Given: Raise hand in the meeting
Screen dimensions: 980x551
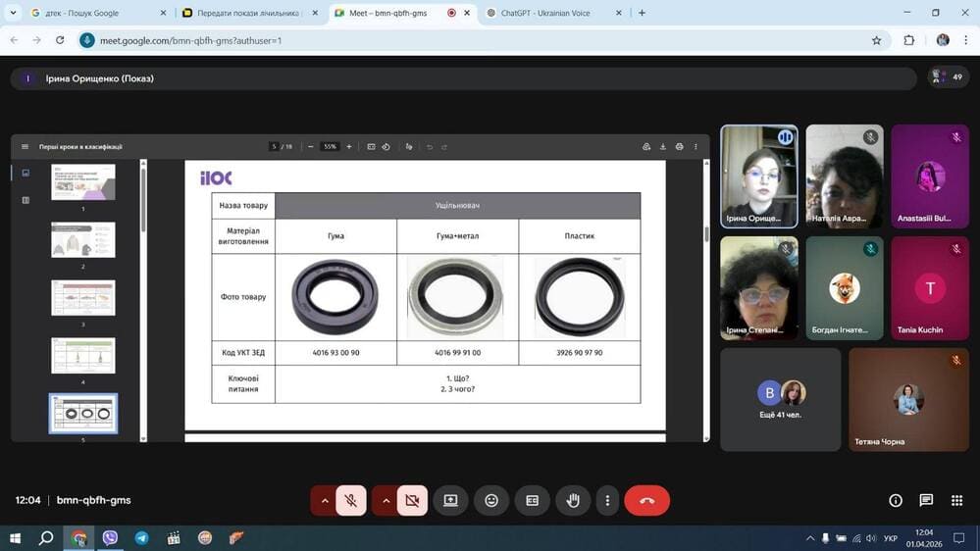Looking at the screenshot, I should click(x=573, y=500).
